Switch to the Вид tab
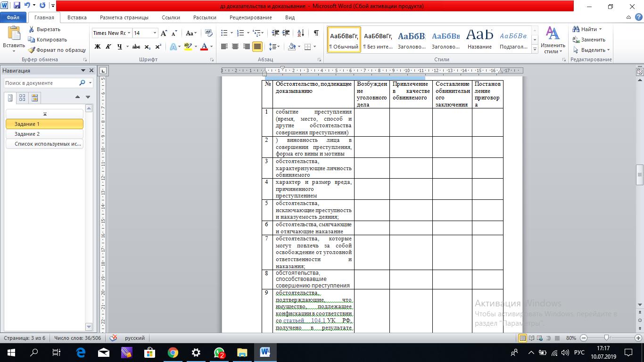 [290, 17]
